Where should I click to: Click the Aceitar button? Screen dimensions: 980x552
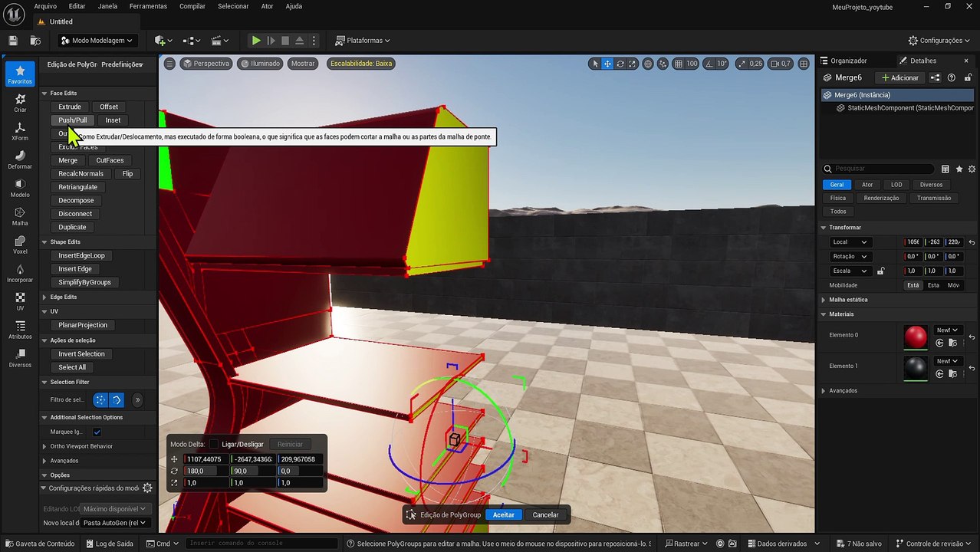coord(503,514)
